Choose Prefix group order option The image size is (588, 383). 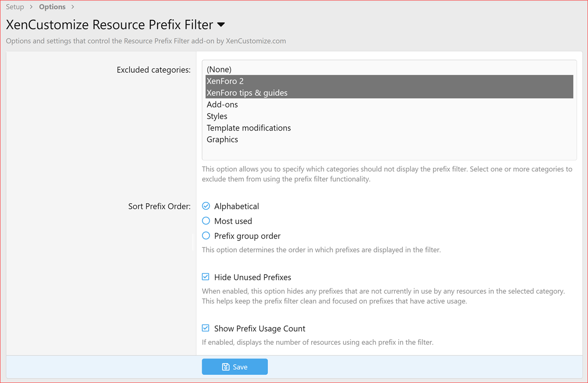pos(206,236)
